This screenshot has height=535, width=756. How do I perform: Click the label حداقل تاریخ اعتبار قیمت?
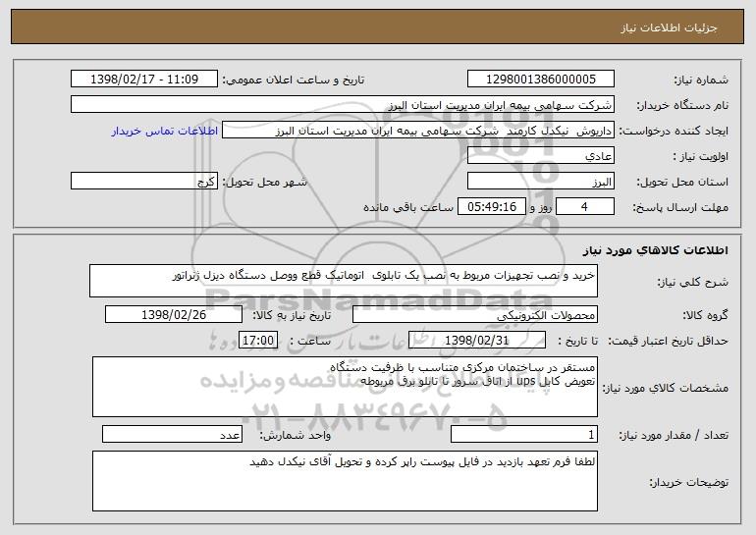click(669, 342)
